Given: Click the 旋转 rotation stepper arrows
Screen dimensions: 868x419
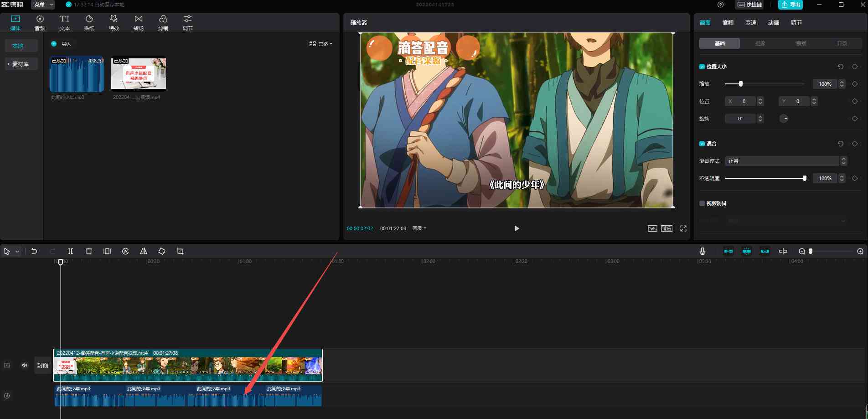Looking at the screenshot, I should click(760, 119).
